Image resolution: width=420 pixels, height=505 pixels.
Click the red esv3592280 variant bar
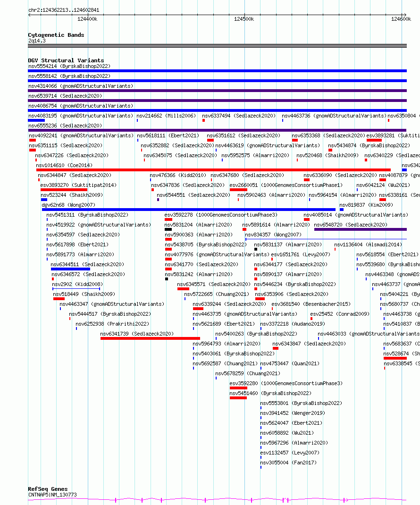coord(238,388)
